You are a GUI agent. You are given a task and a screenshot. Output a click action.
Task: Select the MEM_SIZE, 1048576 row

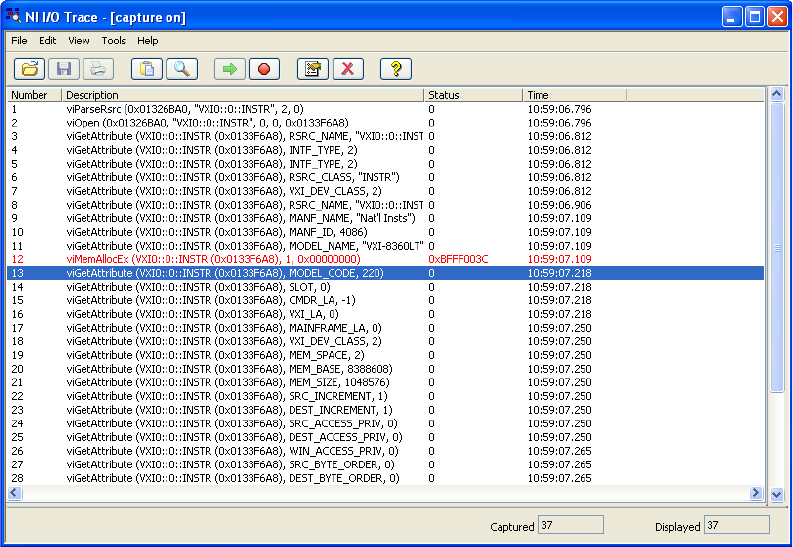385,382
